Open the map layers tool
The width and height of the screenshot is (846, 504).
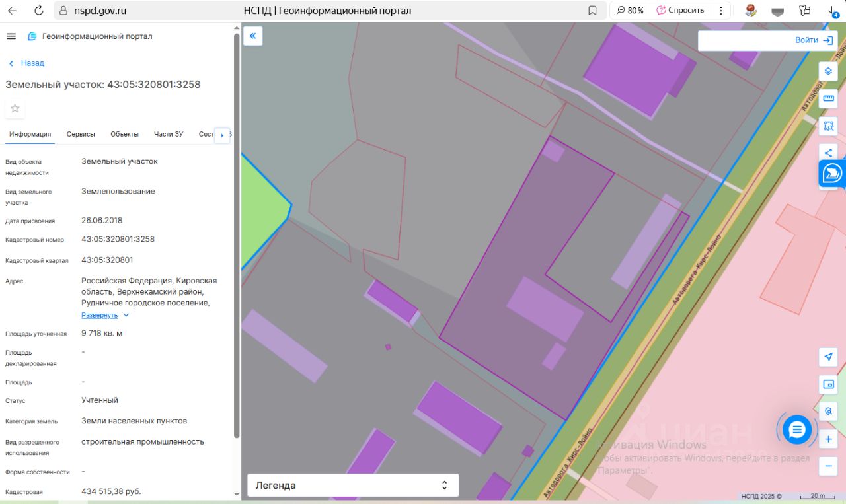[x=828, y=71]
